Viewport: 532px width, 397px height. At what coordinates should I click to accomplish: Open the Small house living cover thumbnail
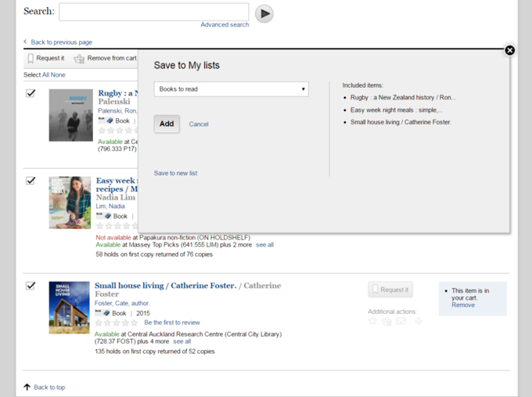coord(69,308)
